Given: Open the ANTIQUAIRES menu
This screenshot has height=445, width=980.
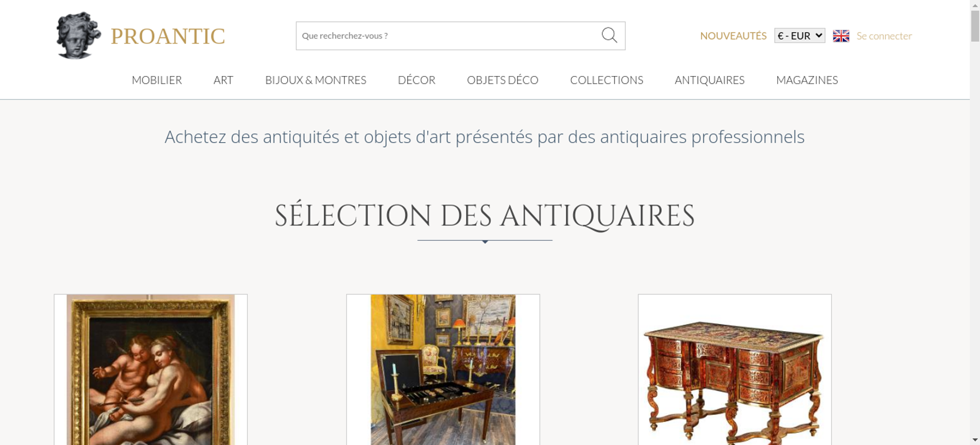Looking at the screenshot, I should coord(710,80).
